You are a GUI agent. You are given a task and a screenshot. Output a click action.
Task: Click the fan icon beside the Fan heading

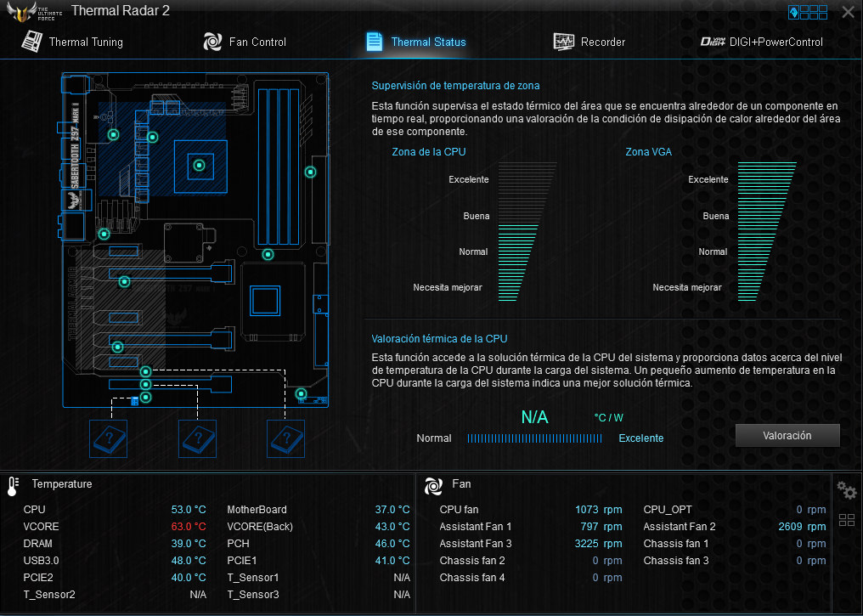tap(433, 485)
